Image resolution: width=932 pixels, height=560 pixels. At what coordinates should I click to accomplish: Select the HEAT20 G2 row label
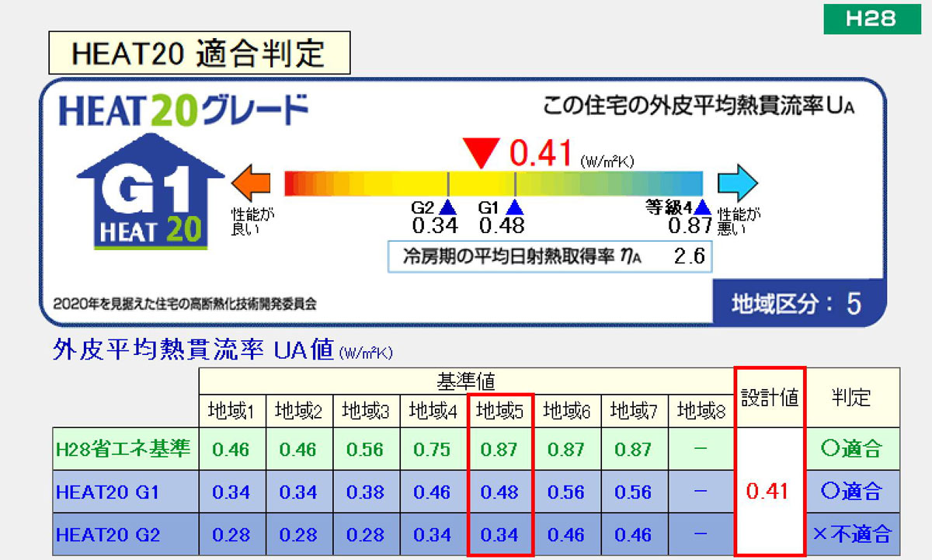(x=126, y=534)
